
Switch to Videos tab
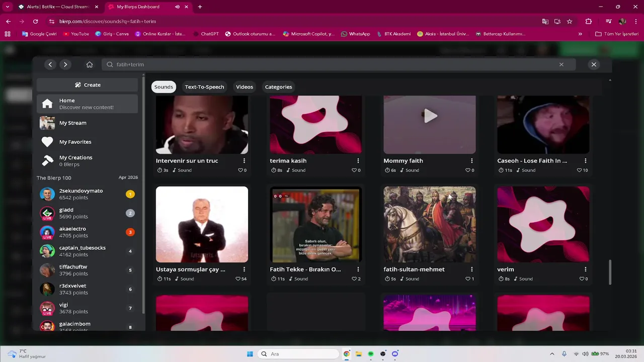pos(245,87)
